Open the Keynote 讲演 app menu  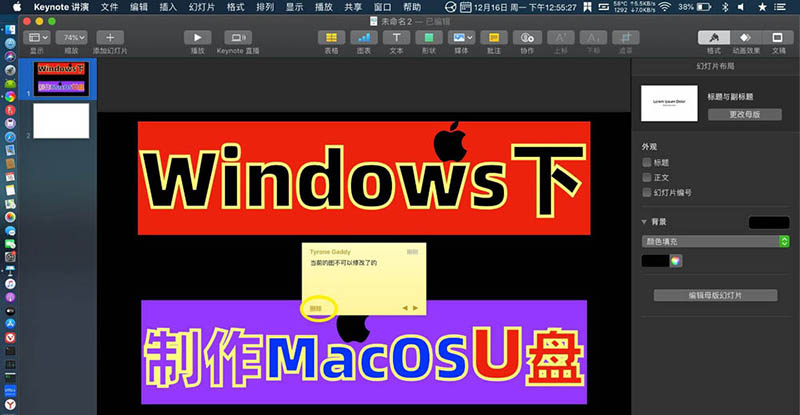tap(61, 7)
